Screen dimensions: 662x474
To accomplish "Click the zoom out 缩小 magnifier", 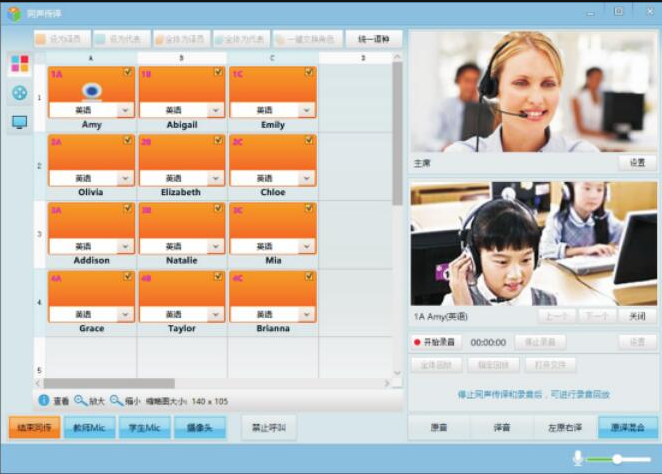I will click(x=116, y=400).
